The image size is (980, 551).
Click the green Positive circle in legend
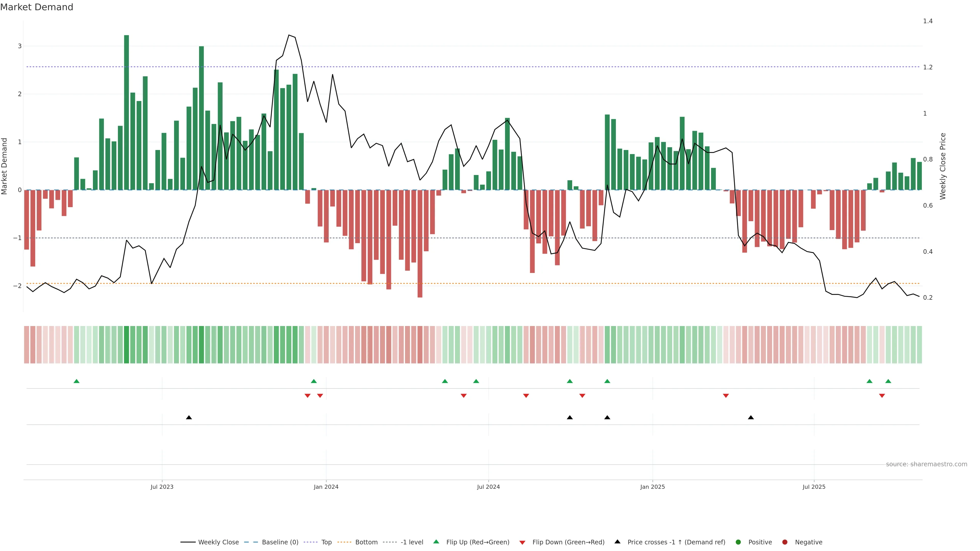(738, 542)
